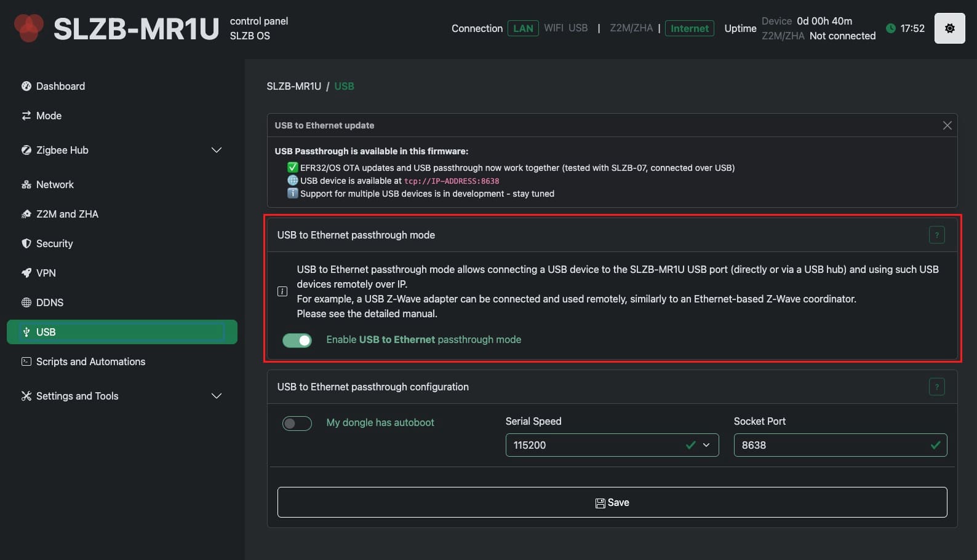
Task: Click the 'My dongle has autoboot' label
Action: coord(380,422)
